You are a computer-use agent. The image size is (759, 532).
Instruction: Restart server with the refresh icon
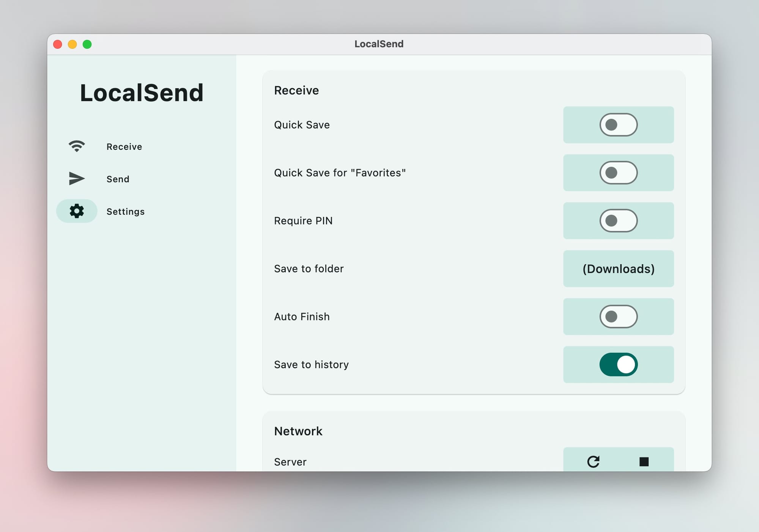[593, 461]
